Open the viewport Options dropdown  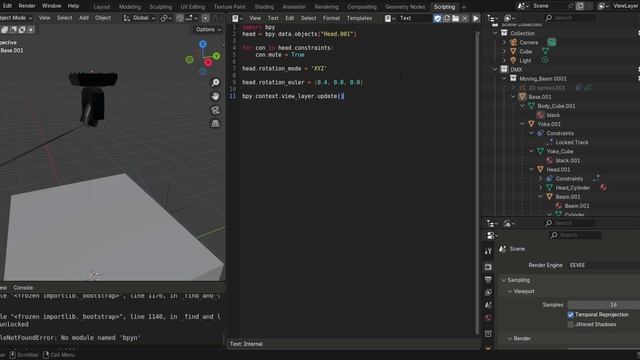click(208, 29)
